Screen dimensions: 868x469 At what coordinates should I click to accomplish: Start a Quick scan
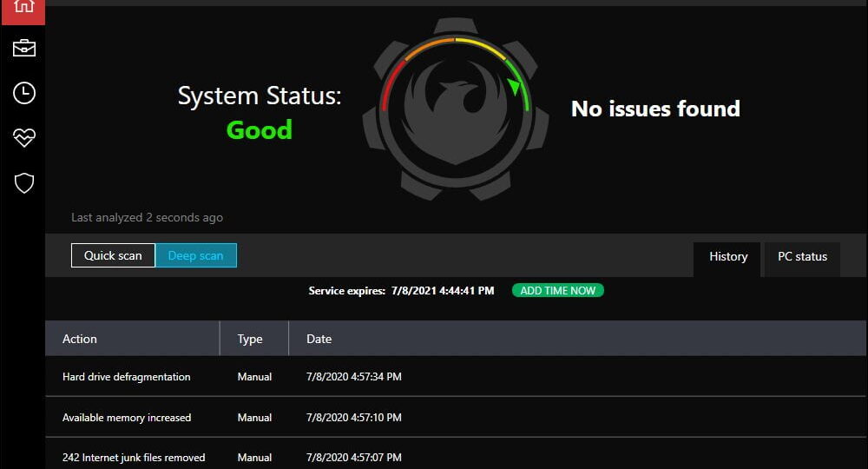113,255
